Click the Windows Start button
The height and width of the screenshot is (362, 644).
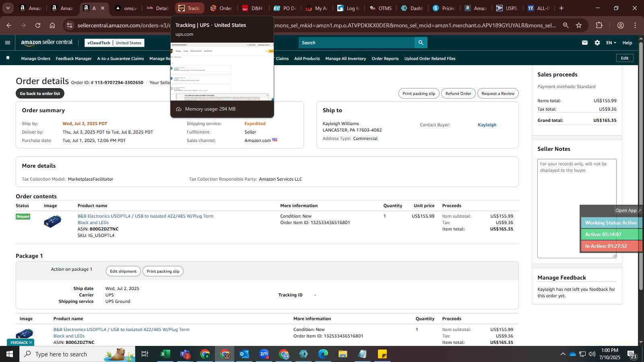(x=10, y=354)
